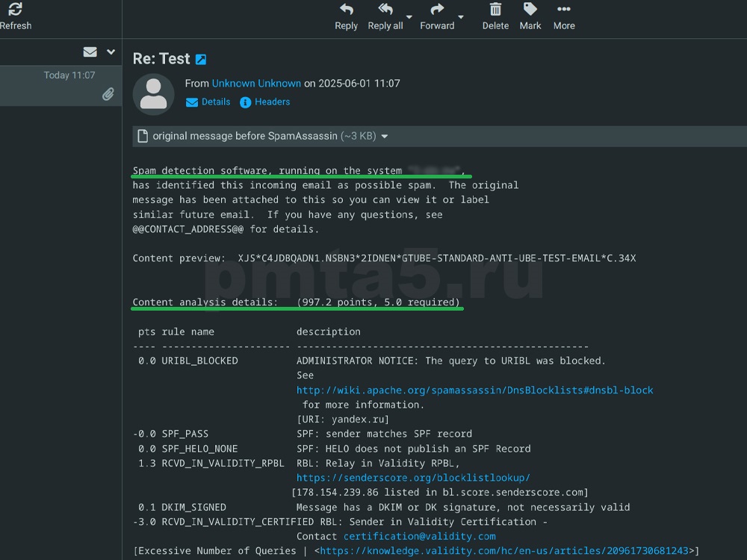747x560 pixels.
Task: Click the date 2025-06-01 11:07 text
Action: click(359, 84)
